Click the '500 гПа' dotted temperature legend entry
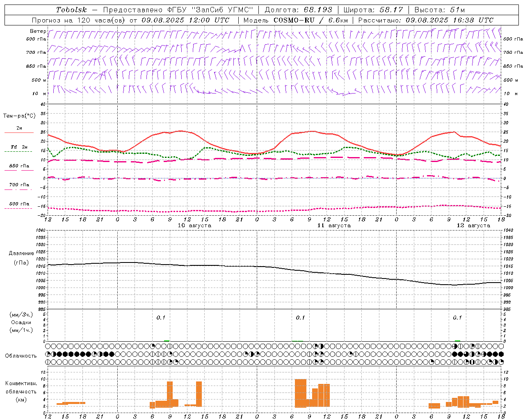 [x=19, y=204]
